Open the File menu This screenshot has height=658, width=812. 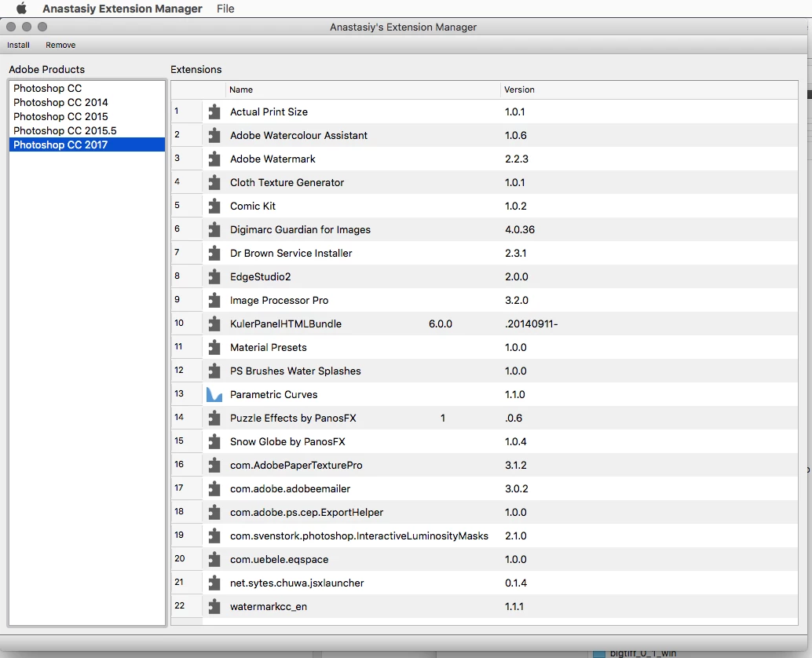(x=225, y=9)
